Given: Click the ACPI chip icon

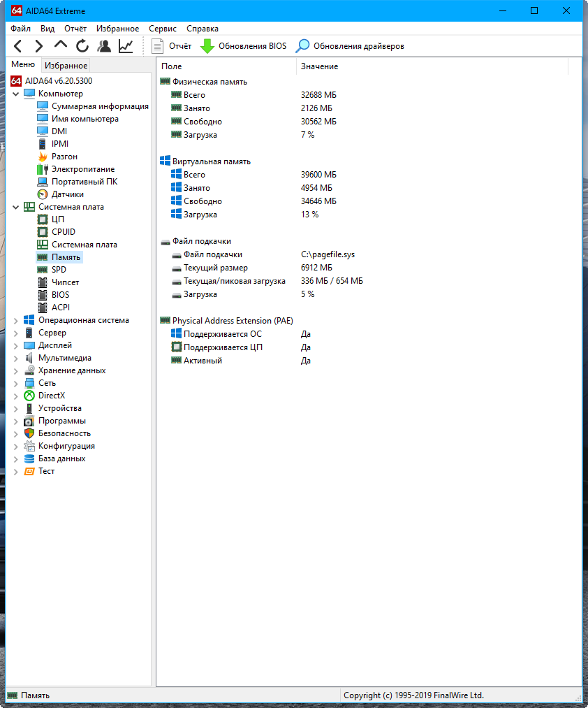Looking at the screenshot, I should tap(43, 308).
